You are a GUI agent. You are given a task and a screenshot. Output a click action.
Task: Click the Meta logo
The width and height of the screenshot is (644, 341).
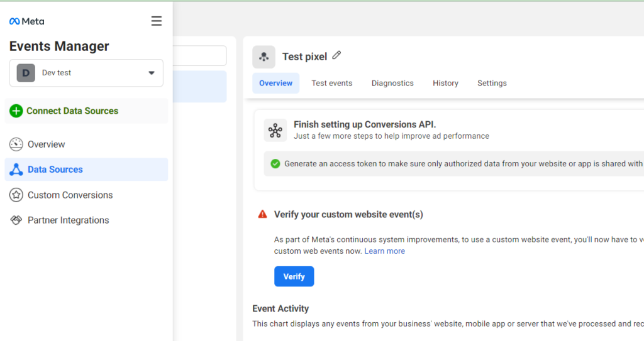pyautogui.click(x=26, y=21)
